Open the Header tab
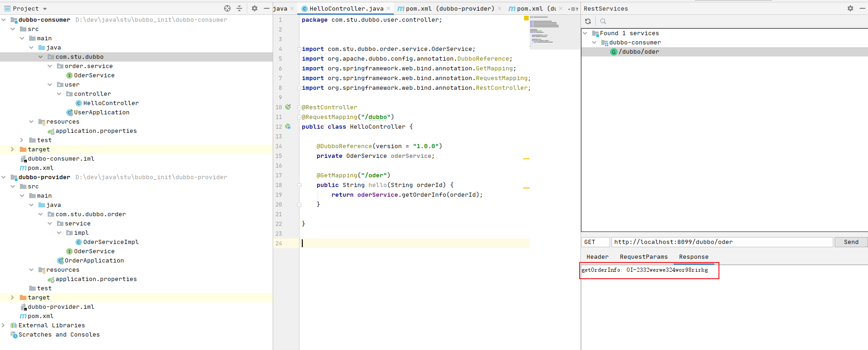The height and width of the screenshot is (350, 868). coord(597,257)
